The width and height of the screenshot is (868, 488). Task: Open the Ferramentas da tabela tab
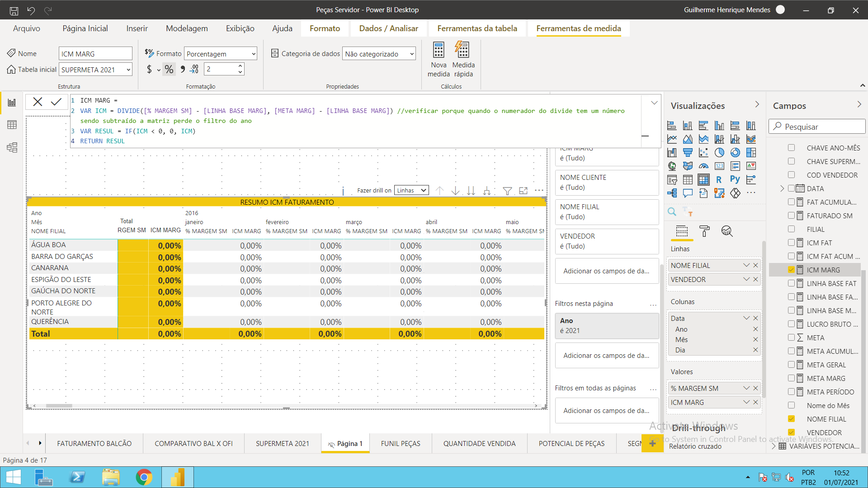(x=477, y=28)
